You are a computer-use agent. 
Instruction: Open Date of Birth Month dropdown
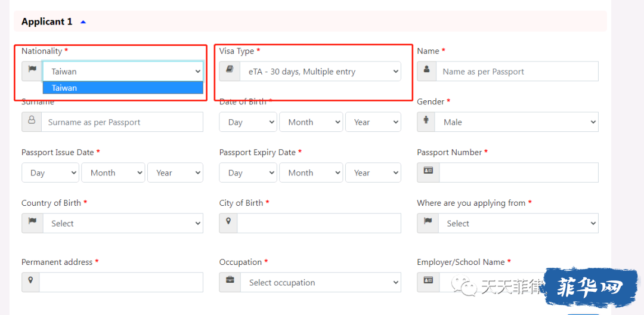coord(311,122)
